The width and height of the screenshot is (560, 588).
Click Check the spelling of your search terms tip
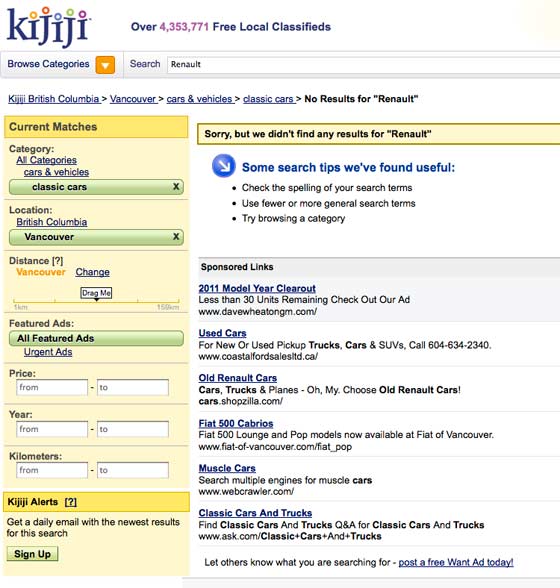pos(327,188)
